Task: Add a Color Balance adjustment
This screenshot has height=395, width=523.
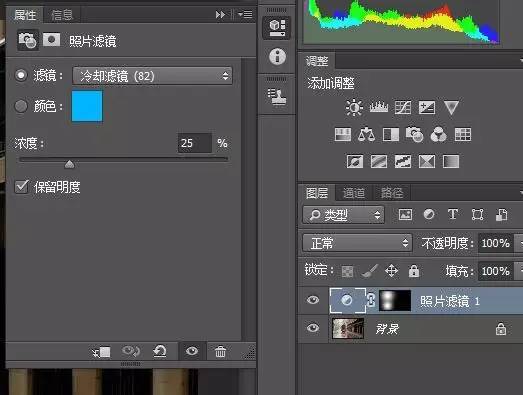Action: point(366,134)
